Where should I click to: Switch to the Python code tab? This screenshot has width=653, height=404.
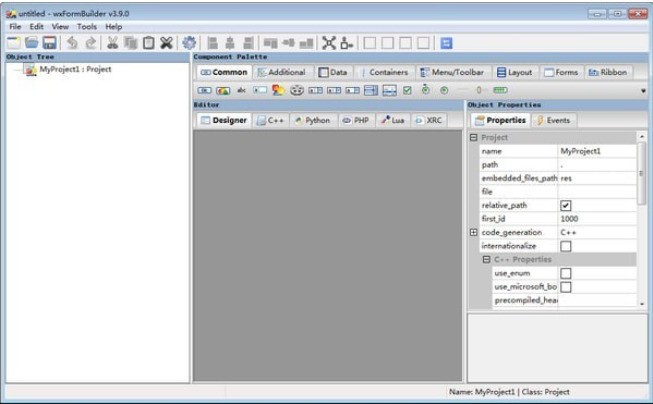[311, 120]
